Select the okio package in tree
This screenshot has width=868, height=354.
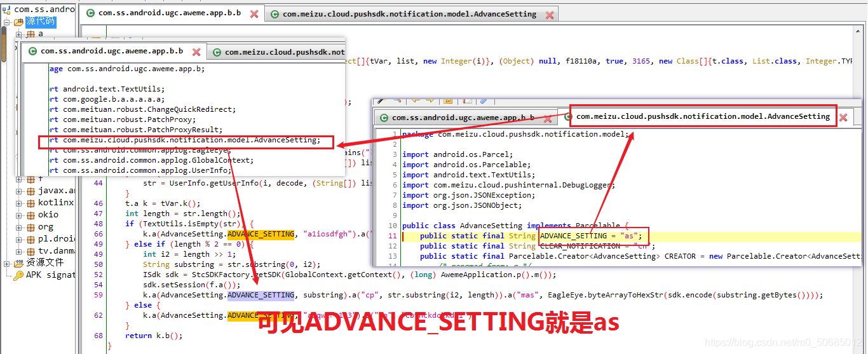[48, 215]
